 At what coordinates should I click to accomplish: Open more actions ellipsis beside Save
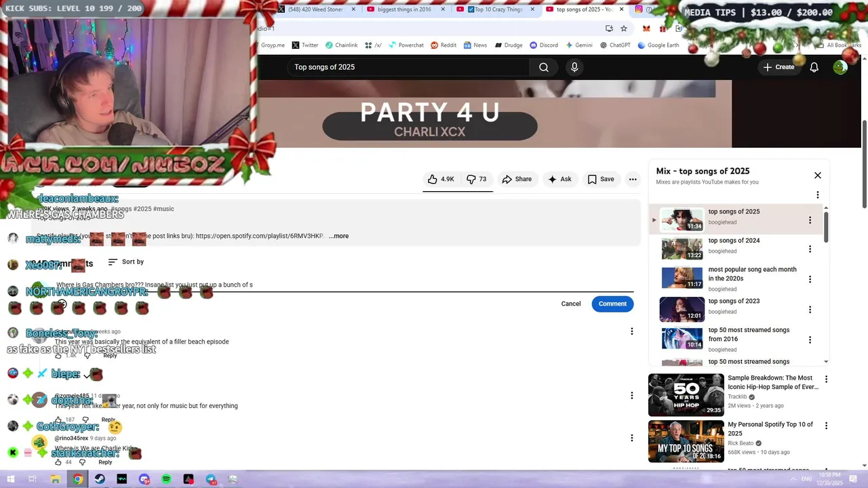point(633,179)
